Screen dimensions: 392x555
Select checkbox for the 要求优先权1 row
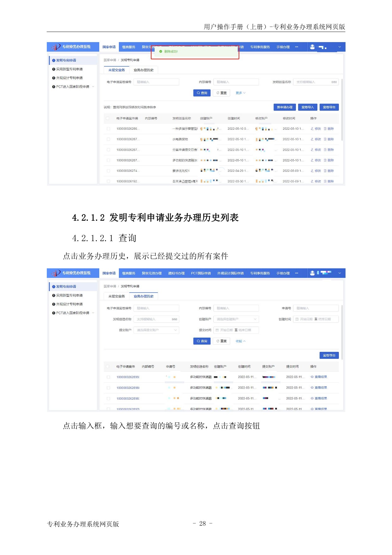click(x=108, y=171)
